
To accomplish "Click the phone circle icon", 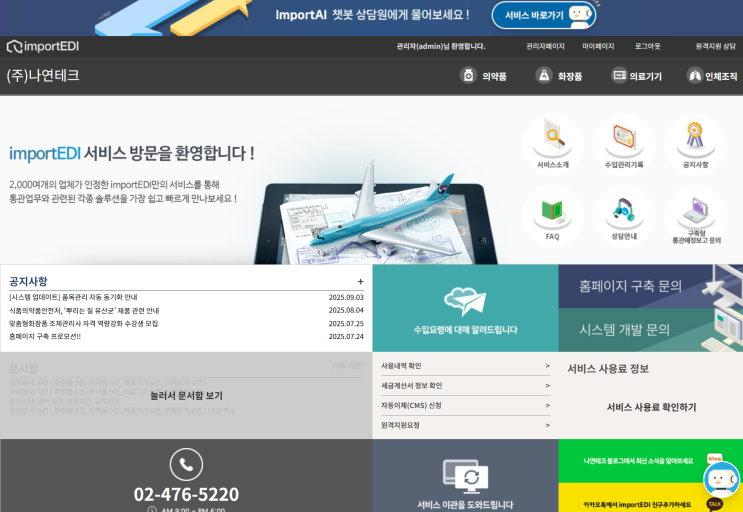I will click(x=186, y=465).
